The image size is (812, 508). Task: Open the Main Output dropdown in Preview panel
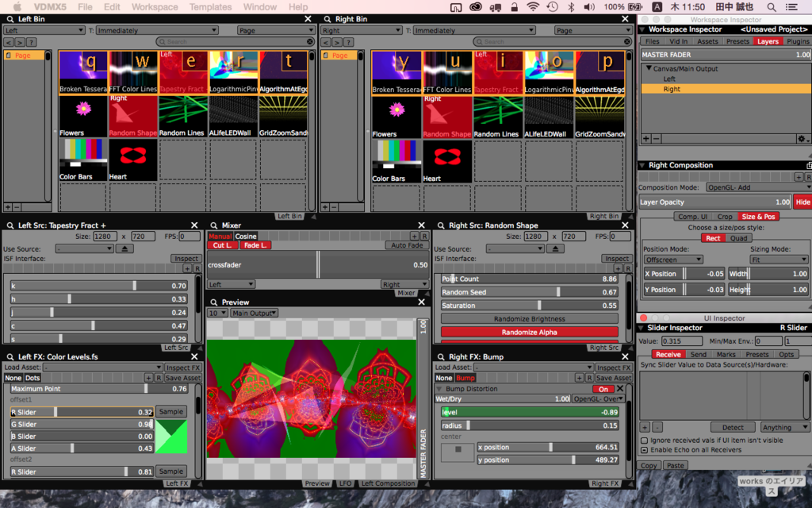[254, 314]
